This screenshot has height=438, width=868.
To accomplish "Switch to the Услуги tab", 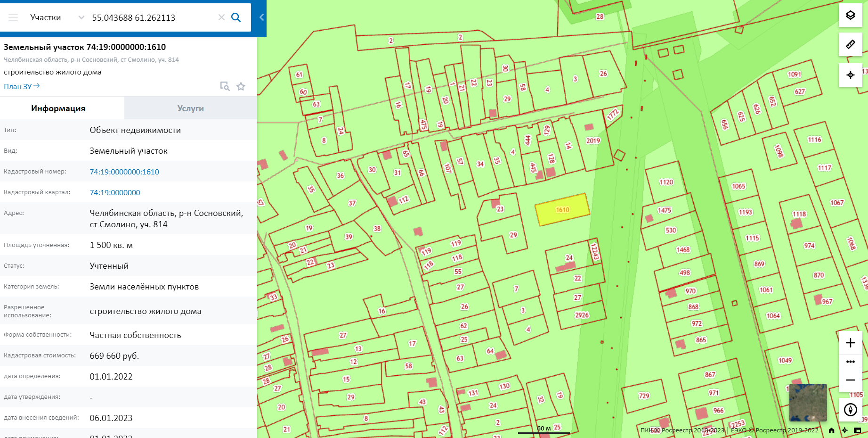I will click(190, 108).
